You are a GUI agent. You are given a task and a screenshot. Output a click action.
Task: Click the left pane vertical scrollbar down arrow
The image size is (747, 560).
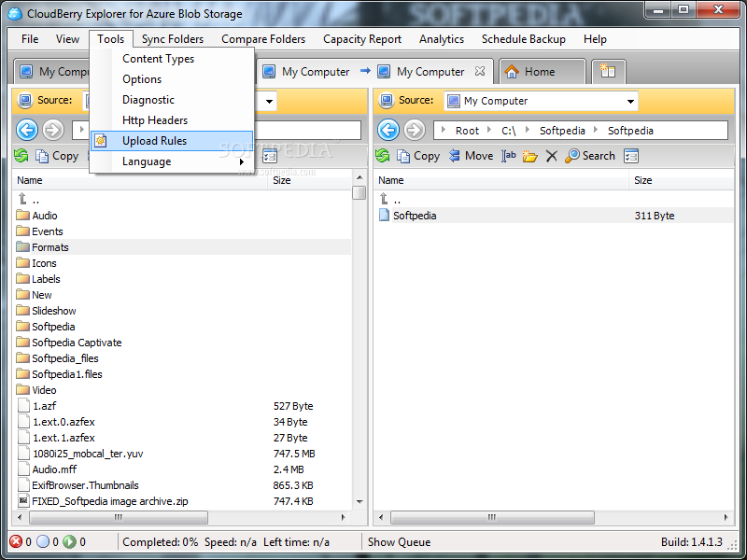coord(359,502)
